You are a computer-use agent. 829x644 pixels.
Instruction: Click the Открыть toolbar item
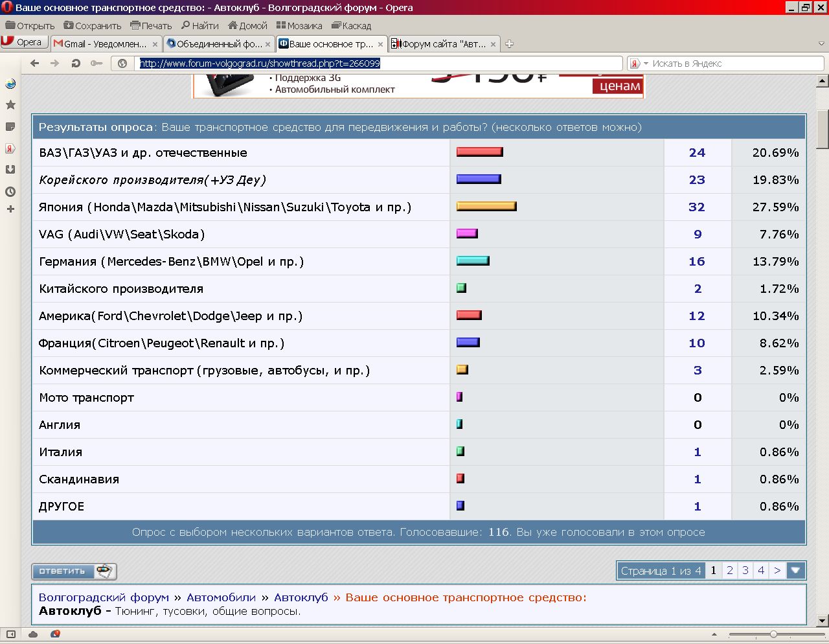pyautogui.click(x=30, y=26)
